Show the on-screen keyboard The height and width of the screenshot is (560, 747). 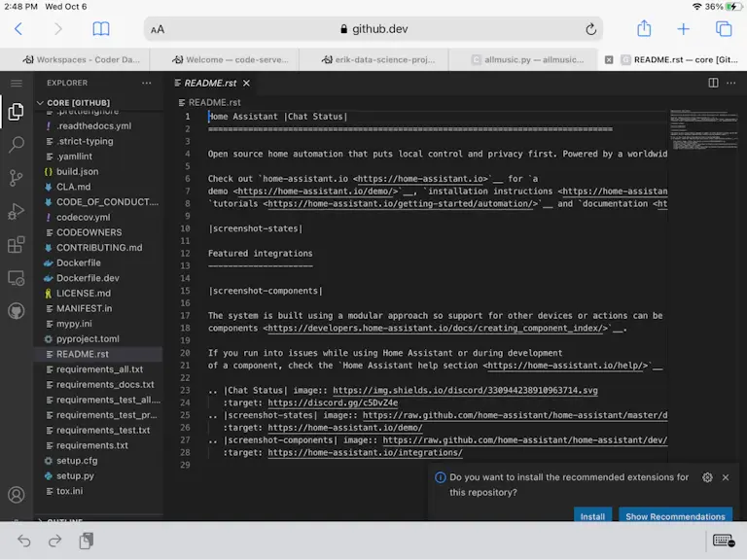tap(724, 541)
